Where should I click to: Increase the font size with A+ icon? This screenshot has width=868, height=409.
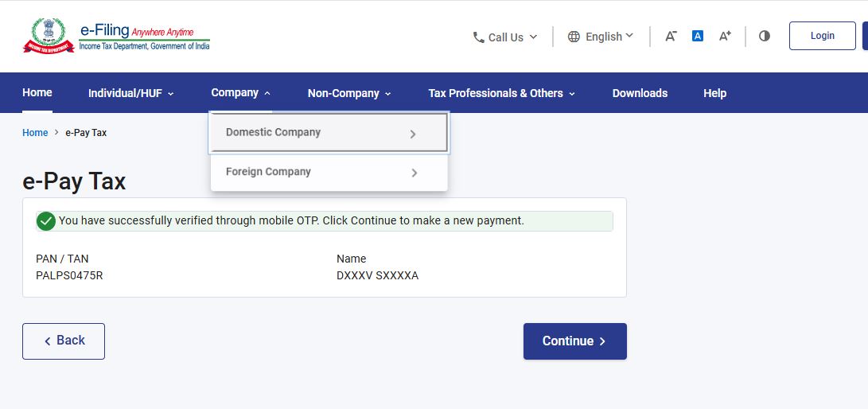(x=725, y=36)
